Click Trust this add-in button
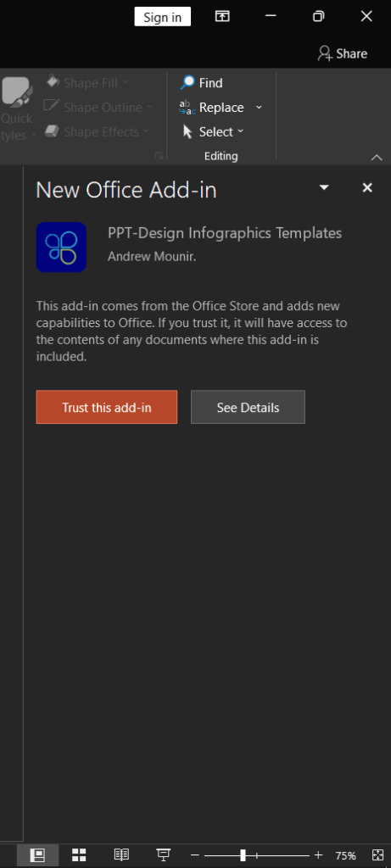The width and height of the screenshot is (391, 868). pos(106,408)
